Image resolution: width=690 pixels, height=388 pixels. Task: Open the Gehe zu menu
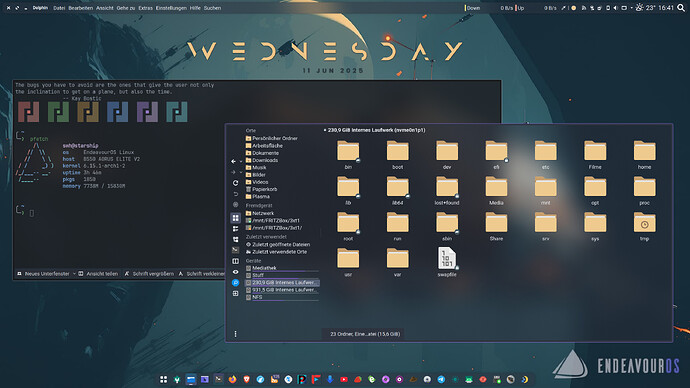coord(126,8)
